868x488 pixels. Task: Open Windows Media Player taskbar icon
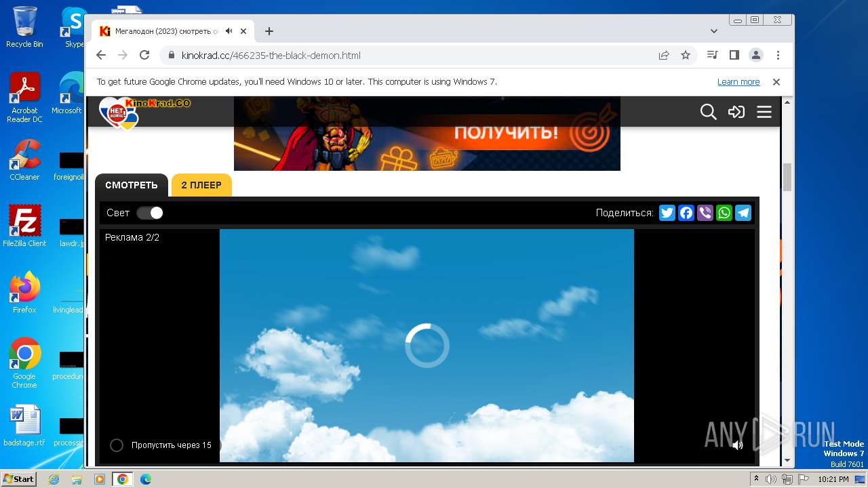[100, 479]
